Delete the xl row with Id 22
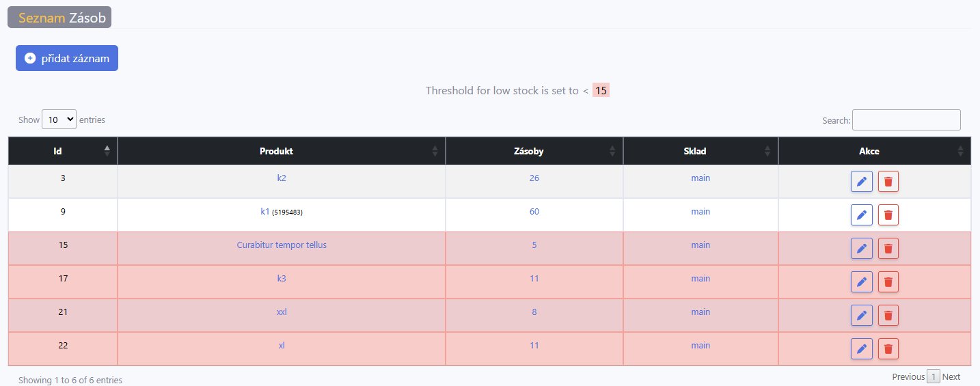The height and width of the screenshot is (386, 980). click(x=888, y=349)
